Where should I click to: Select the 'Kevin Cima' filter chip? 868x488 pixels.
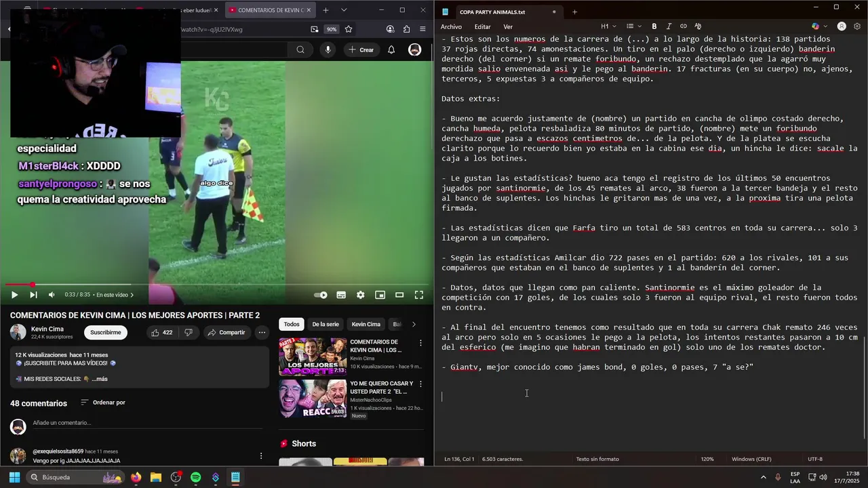pyautogui.click(x=366, y=324)
